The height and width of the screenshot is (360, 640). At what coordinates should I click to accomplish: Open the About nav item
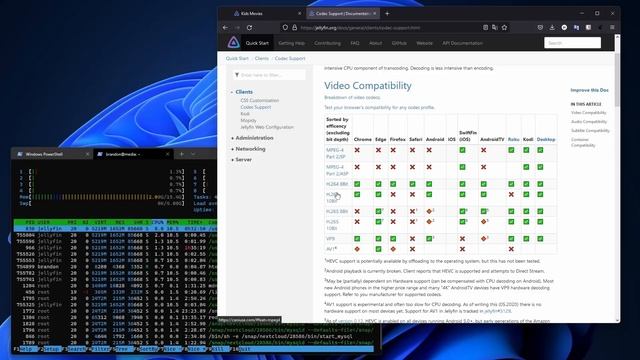[x=376, y=43]
